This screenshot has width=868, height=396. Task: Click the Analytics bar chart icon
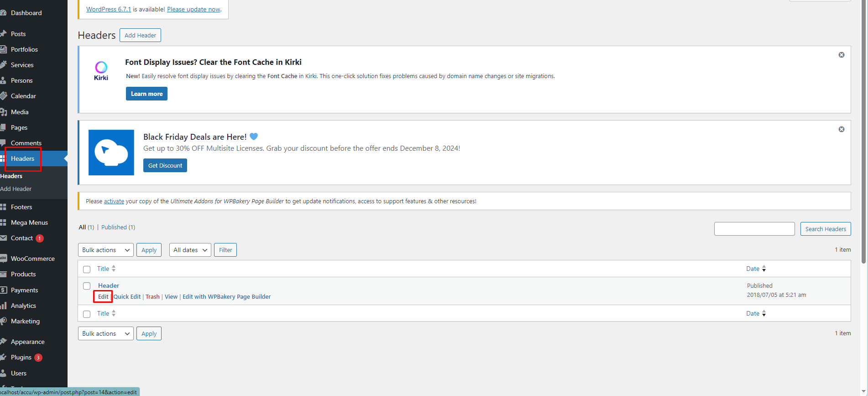tap(3, 306)
